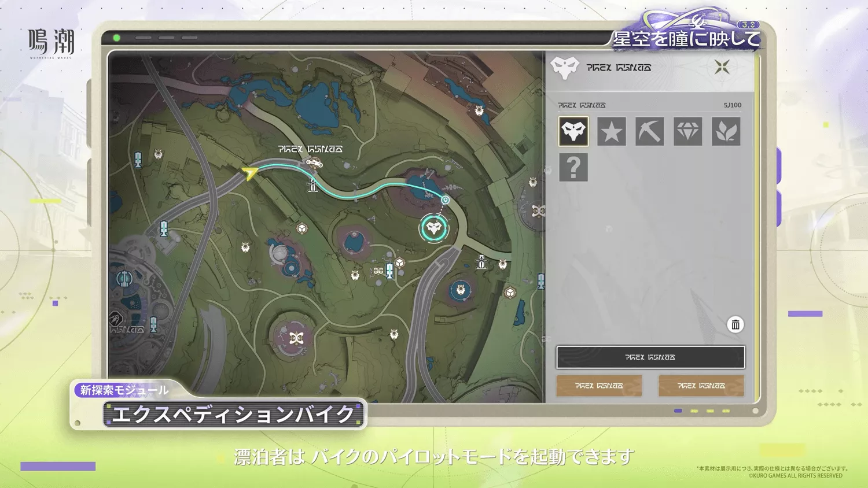Click the route endpoint circle on the cyan path
868x488 pixels.
pyautogui.click(x=446, y=199)
